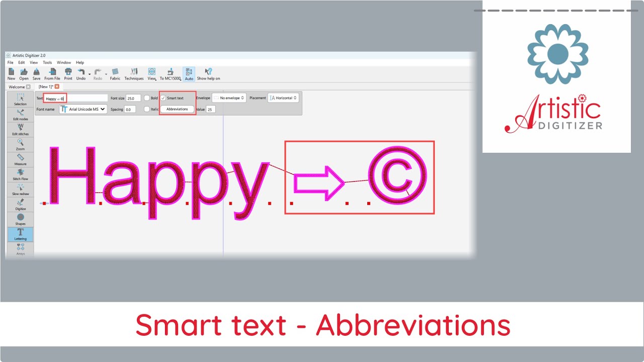Select the Stitch Flow tool
This screenshot has height=362, width=644.
click(20, 174)
